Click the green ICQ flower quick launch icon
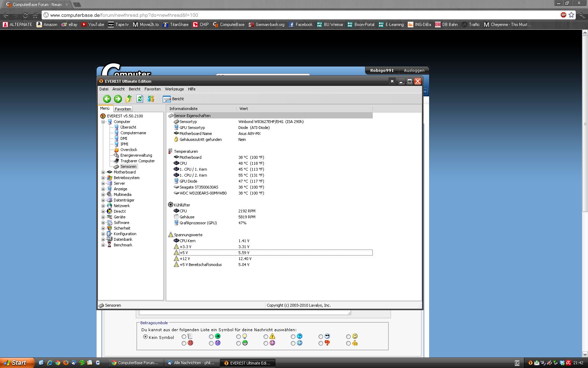 click(x=82, y=363)
